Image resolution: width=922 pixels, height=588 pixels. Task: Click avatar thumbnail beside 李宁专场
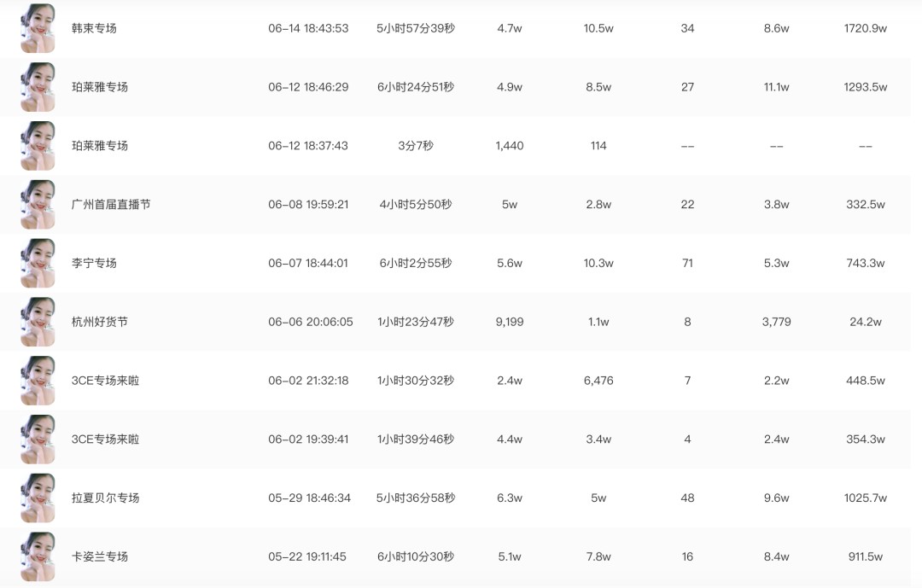coord(38,263)
